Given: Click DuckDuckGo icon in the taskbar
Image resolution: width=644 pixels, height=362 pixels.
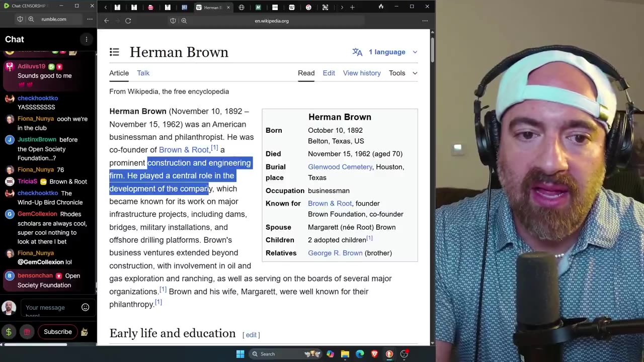Looking at the screenshot, I should (x=389, y=354).
